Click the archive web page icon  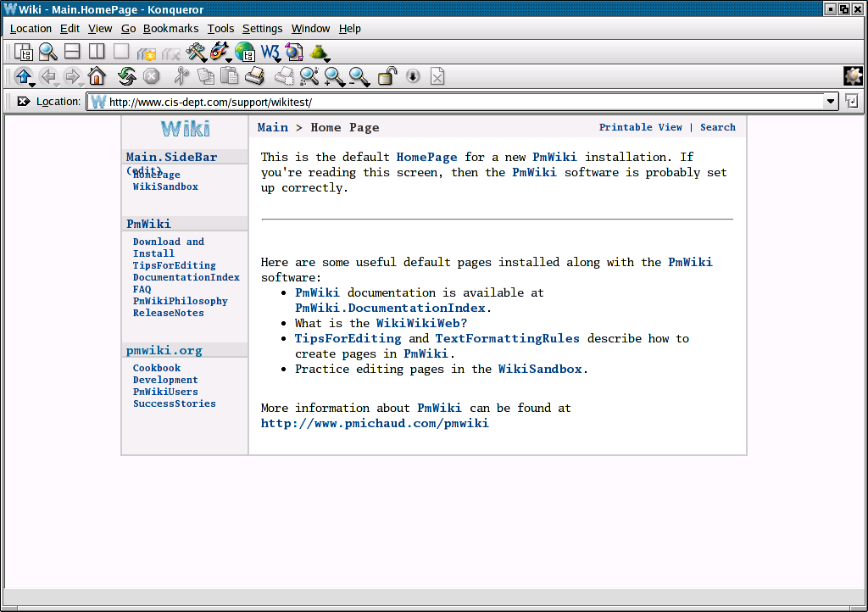(294, 52)
